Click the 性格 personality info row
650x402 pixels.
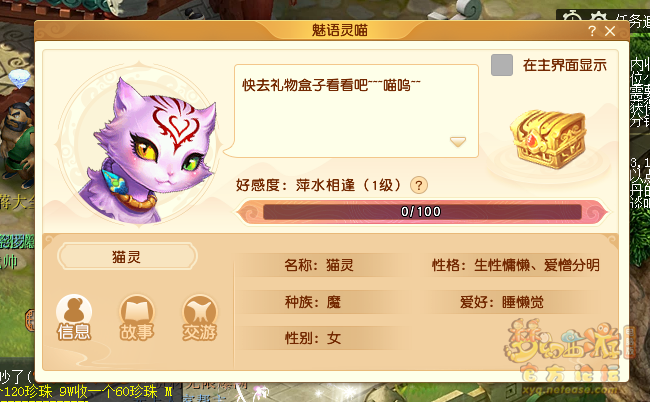516,265
